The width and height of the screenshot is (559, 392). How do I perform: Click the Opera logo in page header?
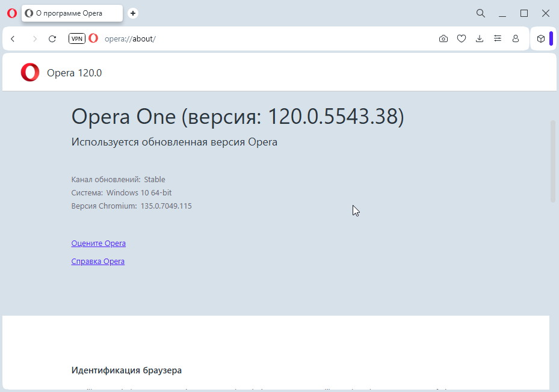(x=30, y=72)
